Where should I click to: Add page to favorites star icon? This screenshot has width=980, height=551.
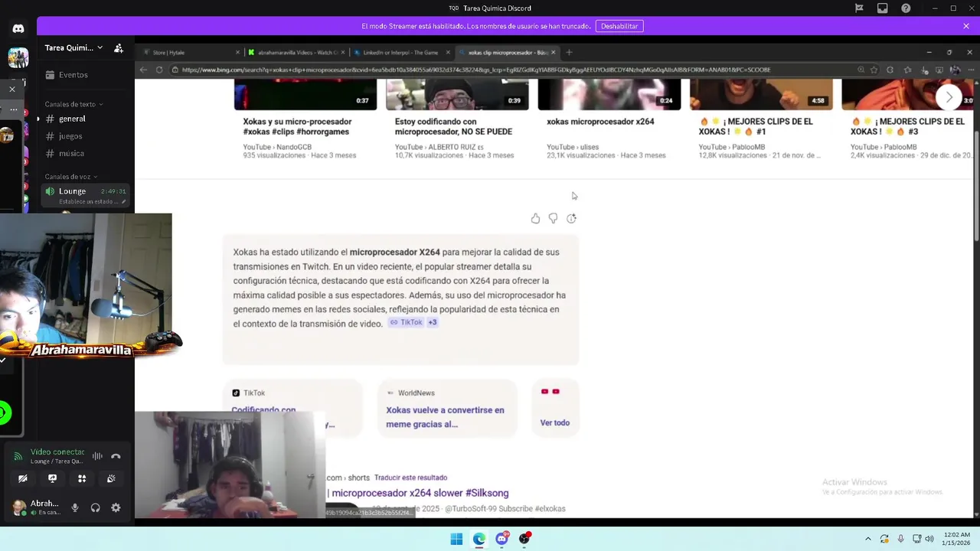click(x=874, y=70)
